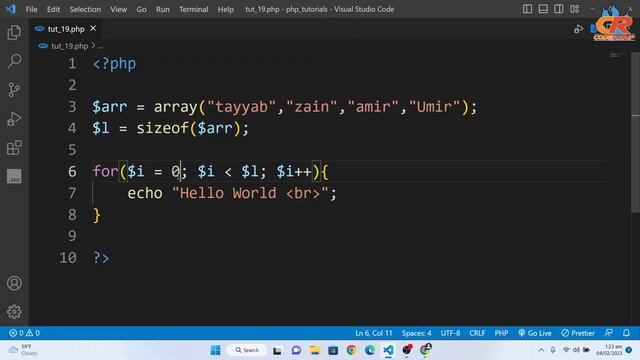Click the PHP file icon on the tut_19.php tab
640x360 pixels.
(x=40, y=29)
